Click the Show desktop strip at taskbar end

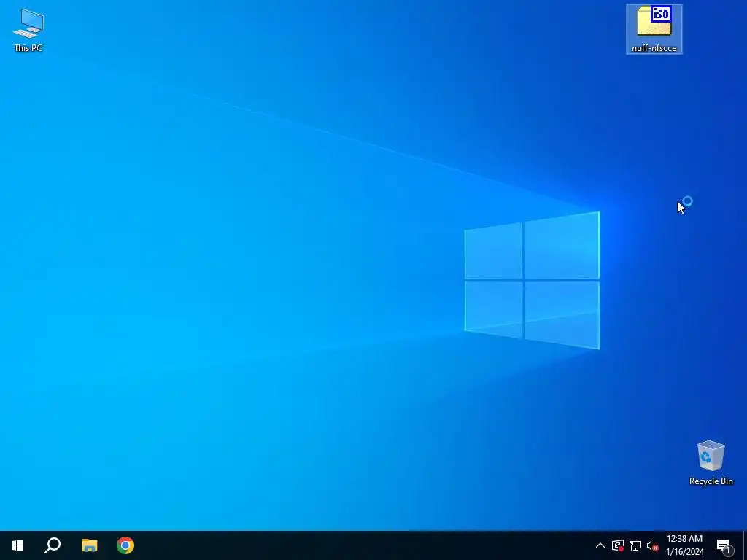(745, 545)
